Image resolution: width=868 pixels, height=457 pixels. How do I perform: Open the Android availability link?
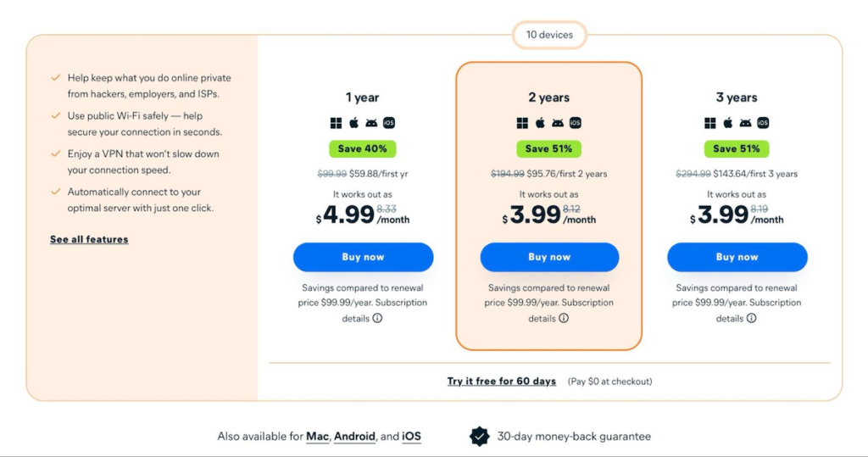click(x=354, y=437)
